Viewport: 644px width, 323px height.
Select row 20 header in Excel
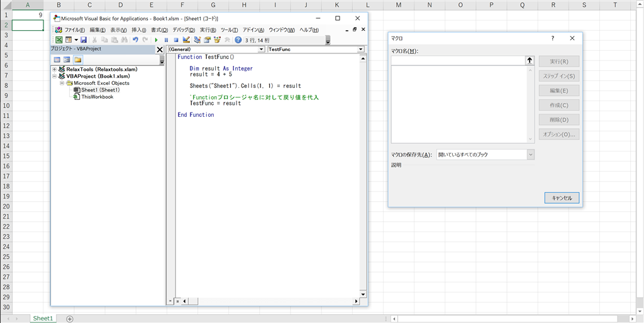[6, 207]
